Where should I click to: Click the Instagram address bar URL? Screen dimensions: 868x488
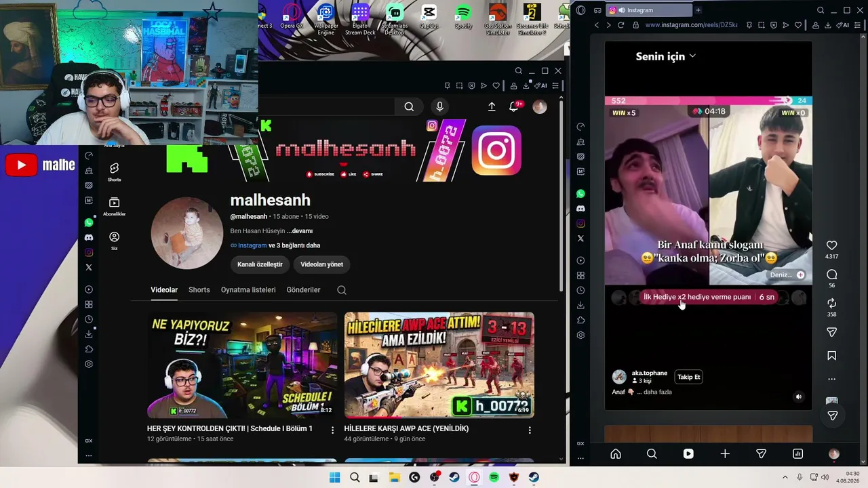click(691, 25)
